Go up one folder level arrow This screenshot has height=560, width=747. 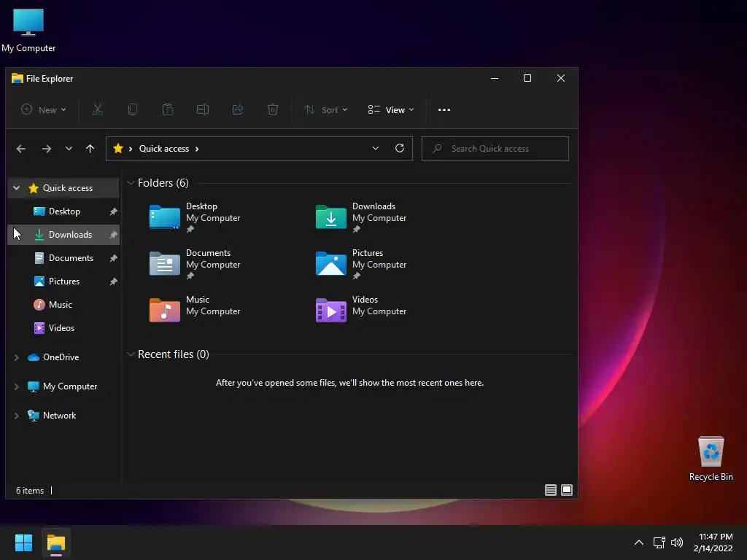coord(90,149)
